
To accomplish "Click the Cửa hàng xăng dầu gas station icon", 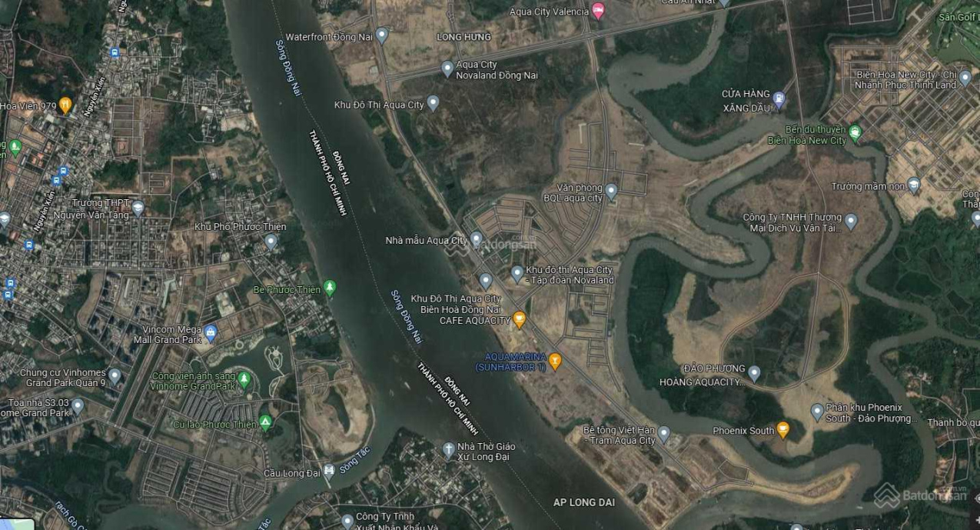I will click(779, 98).
